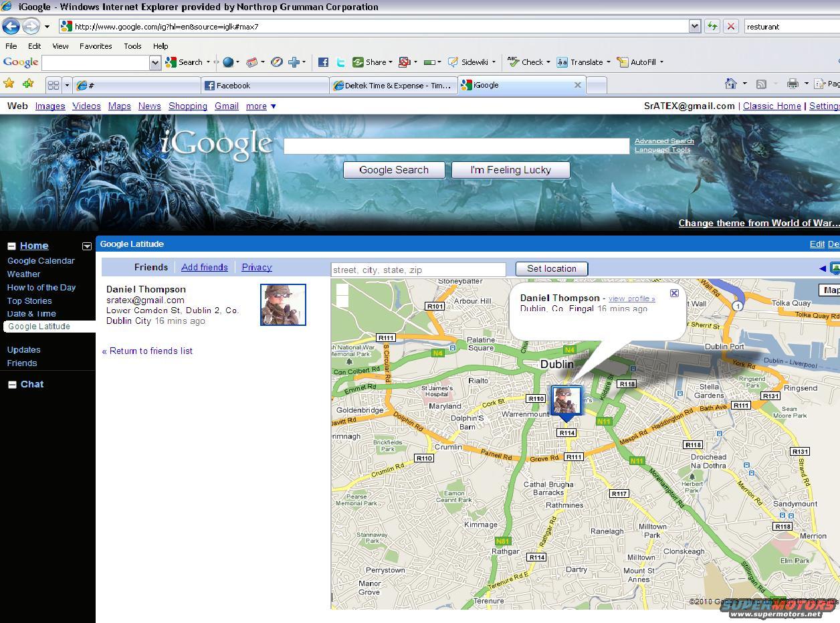The width and height of the screenshot is (840, 623).
Task: Refresh the page using the green refresh icon
Action: click(712, 26)
